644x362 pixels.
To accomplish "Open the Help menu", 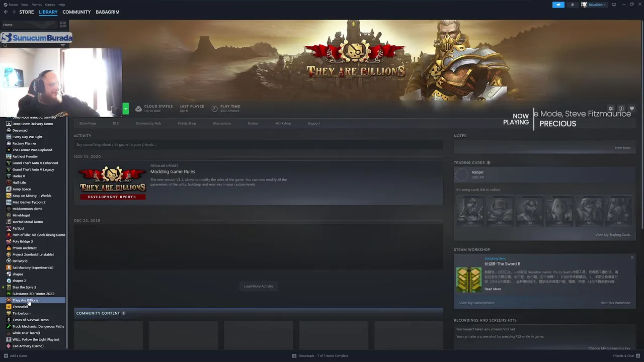I will [x=61, y=5].
